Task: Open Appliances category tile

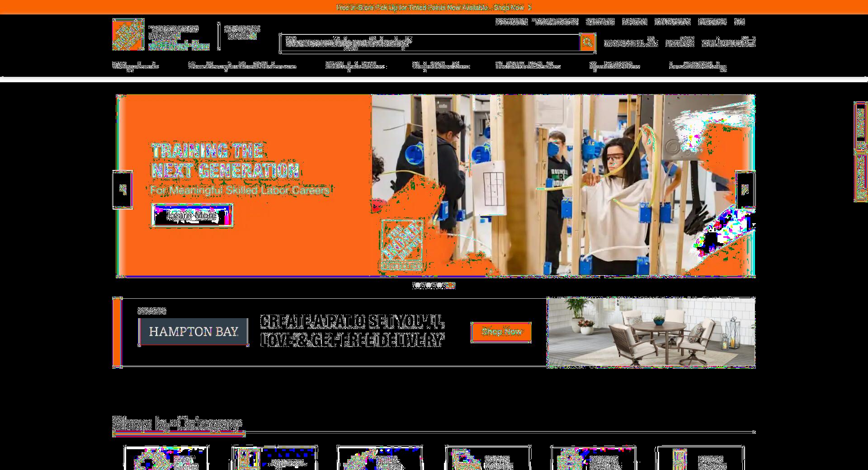Action: tap(274, 458)
